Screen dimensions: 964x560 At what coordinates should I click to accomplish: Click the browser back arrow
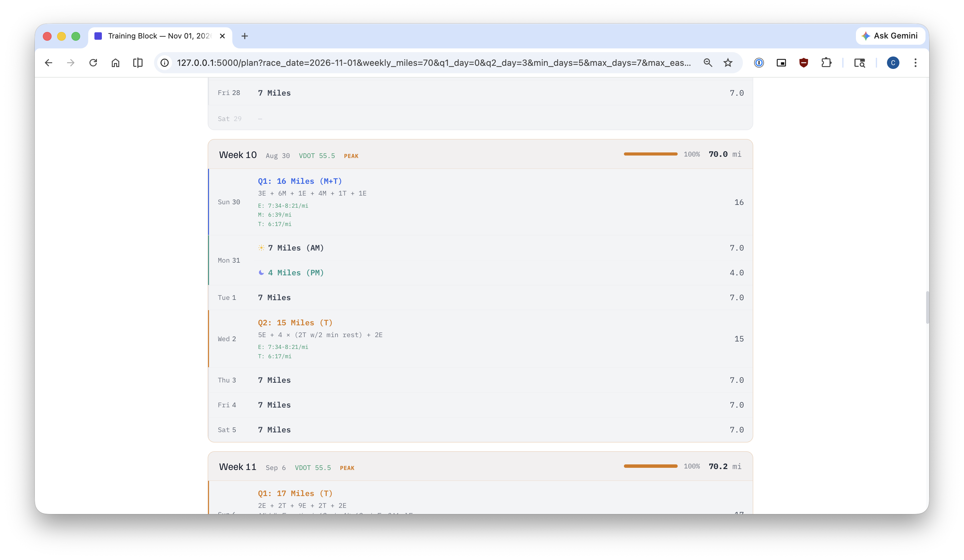48,63
